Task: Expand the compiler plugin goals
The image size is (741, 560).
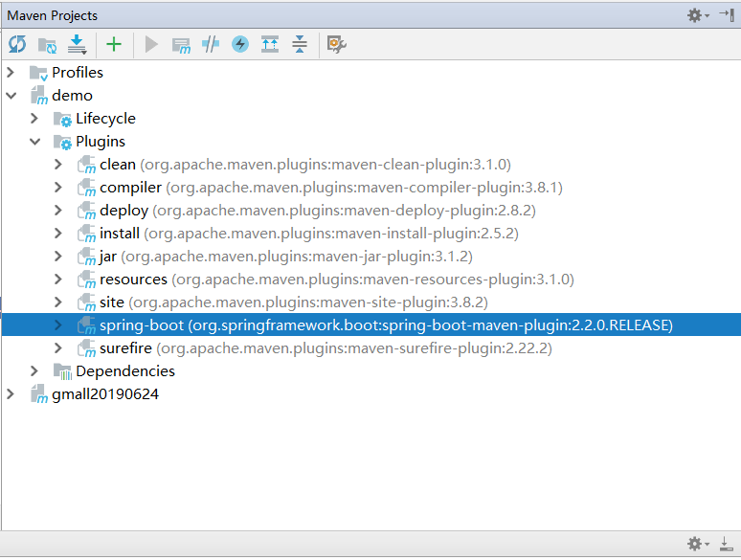Action: pyautogui.click(x=58, y=187)
